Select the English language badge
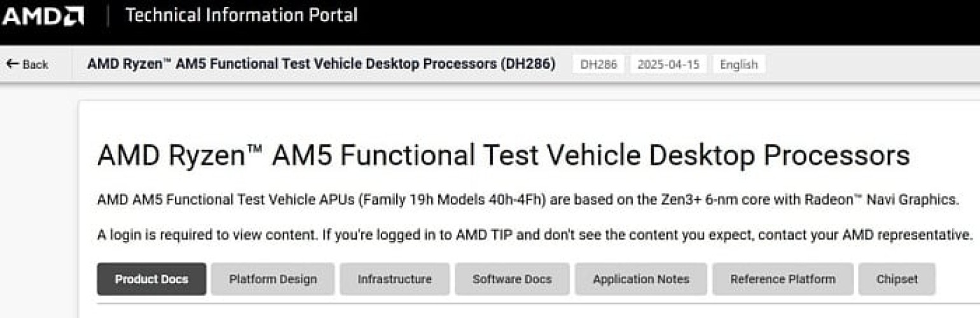Image resolution: width=980 pixels, height=318 pixels. (x=739, y=64)
